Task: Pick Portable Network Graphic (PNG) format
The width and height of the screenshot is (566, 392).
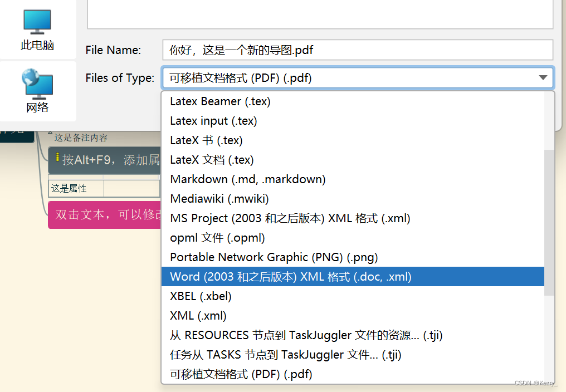Action: tap(353, 257)
